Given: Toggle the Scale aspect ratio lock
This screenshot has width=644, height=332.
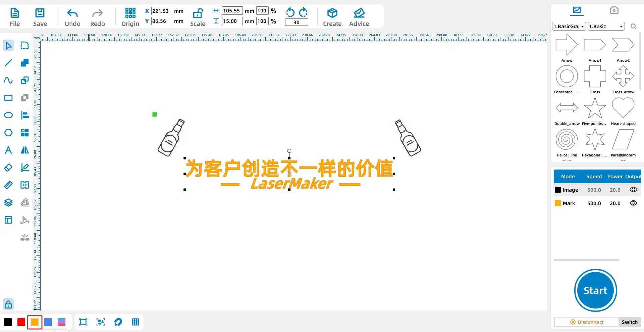Looking at the screenshot, I should 198,17.
